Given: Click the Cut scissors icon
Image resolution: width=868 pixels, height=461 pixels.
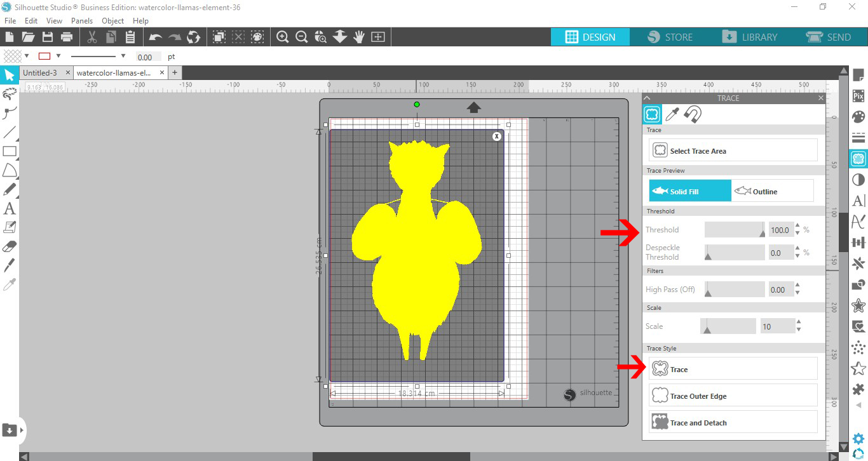Looking at the screenshot, I should pyautogui.click(x=92, y=37).
